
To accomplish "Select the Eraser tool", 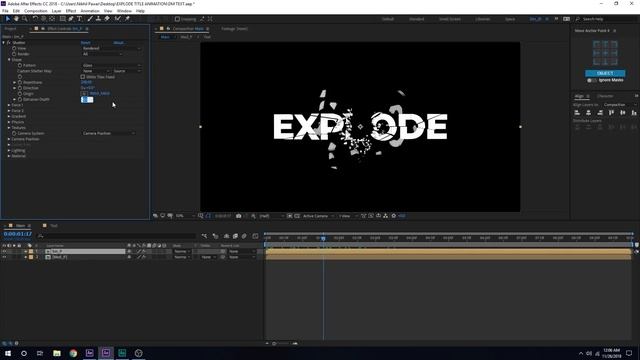I will pyautogui.click(x=107, y=19).
